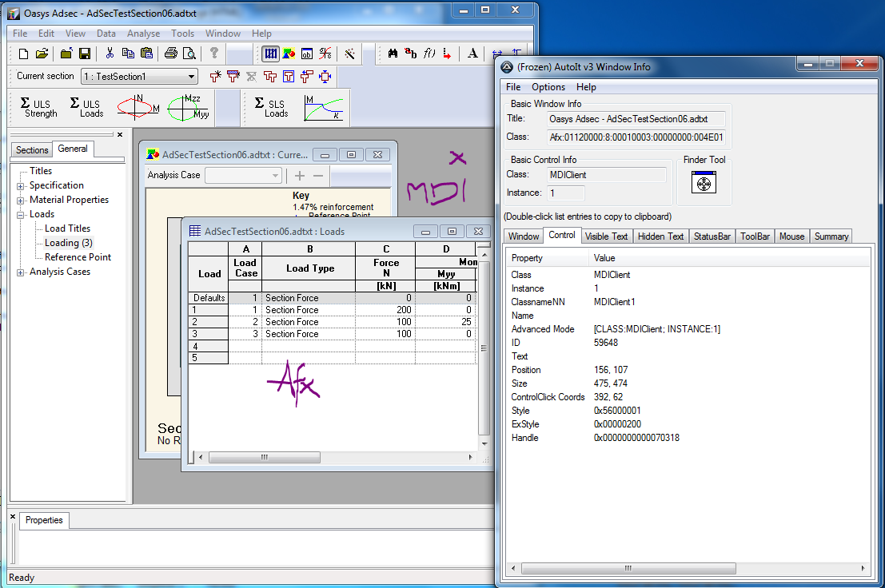Expand the Material Properties tree node
Viewport: 885px width, 588px height.
pyautogui.click(x=20, y=201)
